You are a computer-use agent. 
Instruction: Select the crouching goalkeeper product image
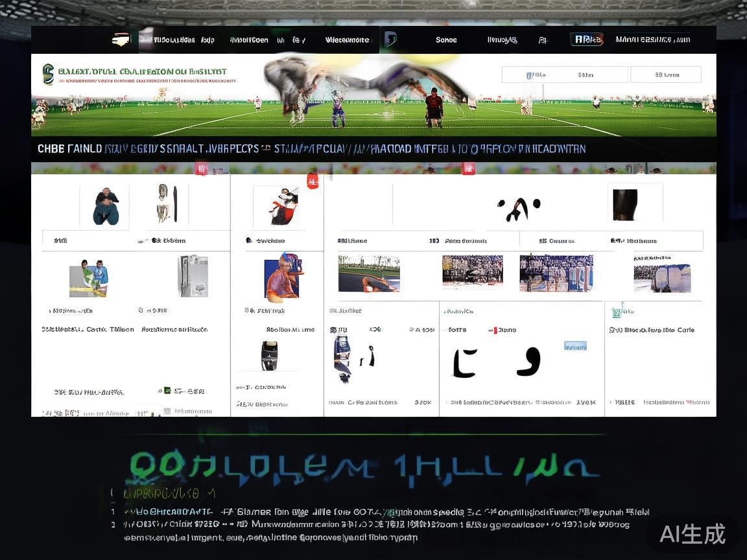105,206
